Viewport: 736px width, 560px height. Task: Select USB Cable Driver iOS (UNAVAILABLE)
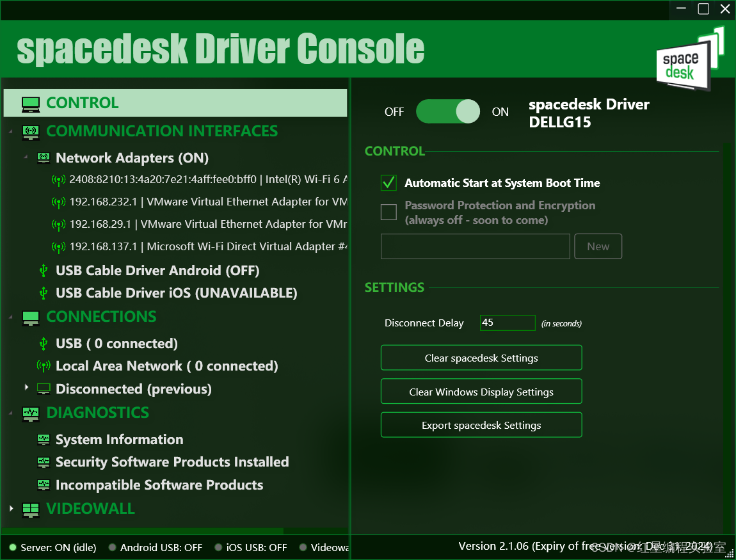click(177, 293)
